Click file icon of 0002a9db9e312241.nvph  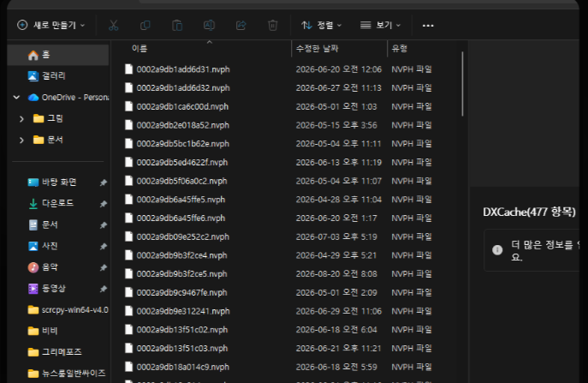(128, 311)
